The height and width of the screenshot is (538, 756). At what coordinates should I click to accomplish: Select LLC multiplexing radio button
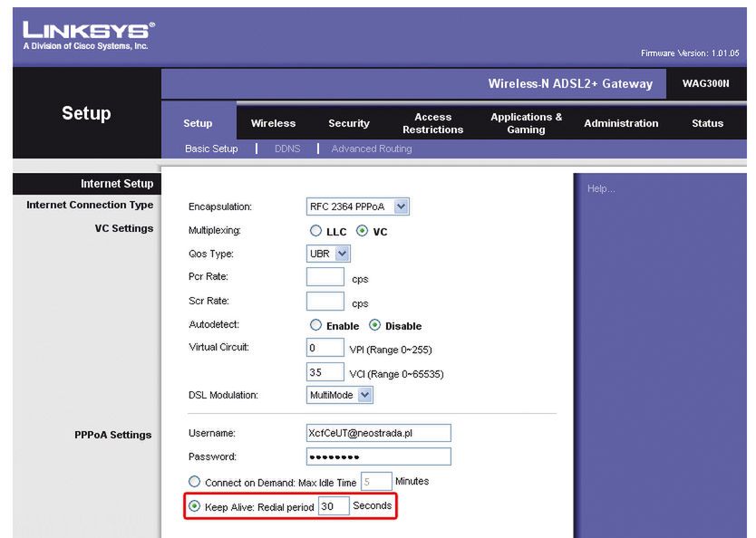click(315, 231)
